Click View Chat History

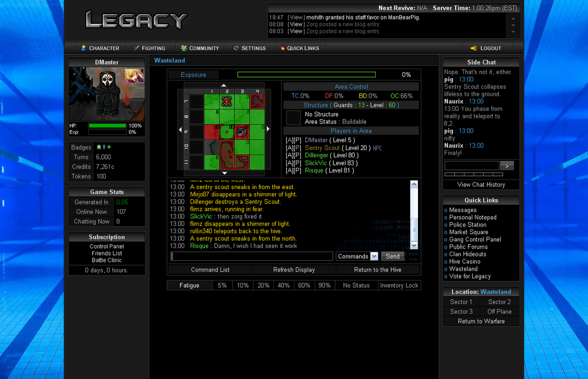coord(481,184)
